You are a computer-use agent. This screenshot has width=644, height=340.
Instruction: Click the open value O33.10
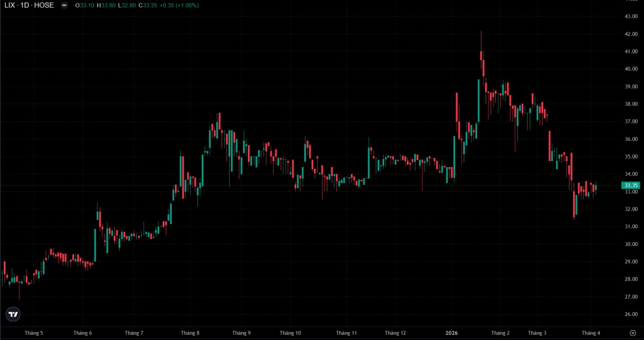[x=85, y=5]
